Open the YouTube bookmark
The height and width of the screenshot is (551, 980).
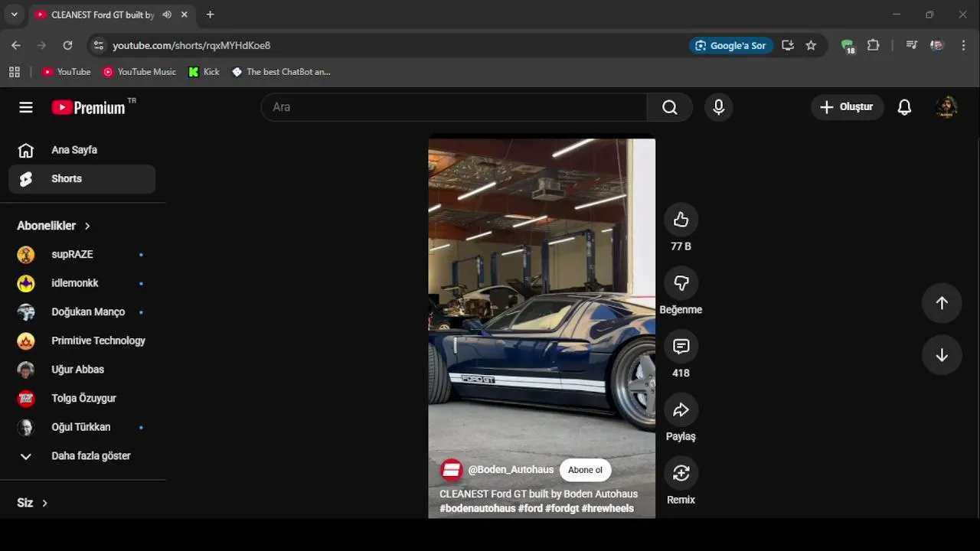66,72
